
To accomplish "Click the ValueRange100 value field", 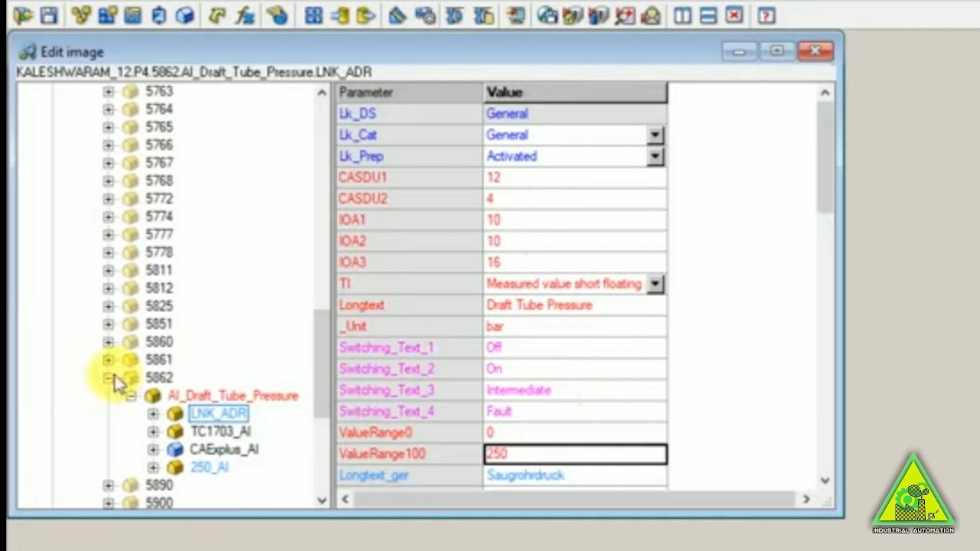I will coord(575,454).
